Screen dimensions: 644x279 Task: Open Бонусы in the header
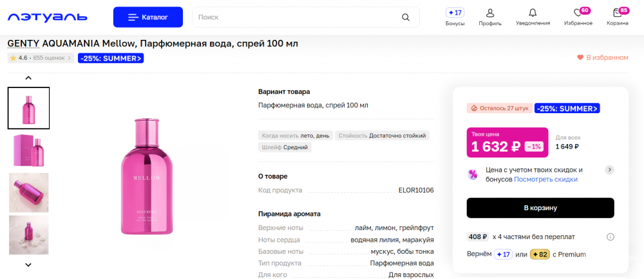[x=455, y=17]
